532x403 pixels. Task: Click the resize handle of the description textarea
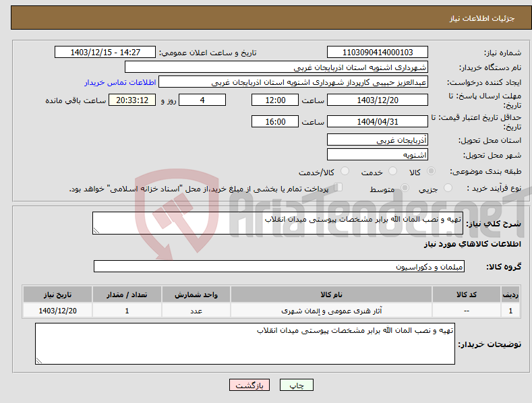click(x=96, y=230)
